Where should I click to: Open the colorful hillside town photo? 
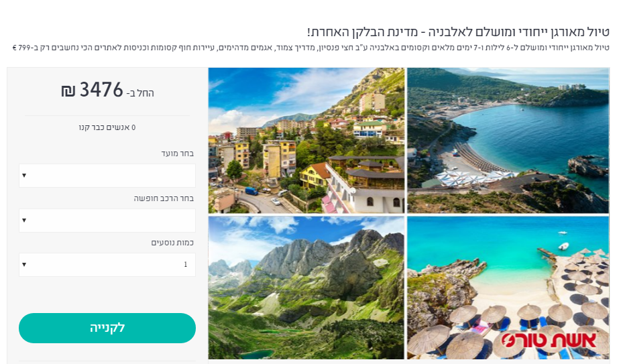click(306, 141)
